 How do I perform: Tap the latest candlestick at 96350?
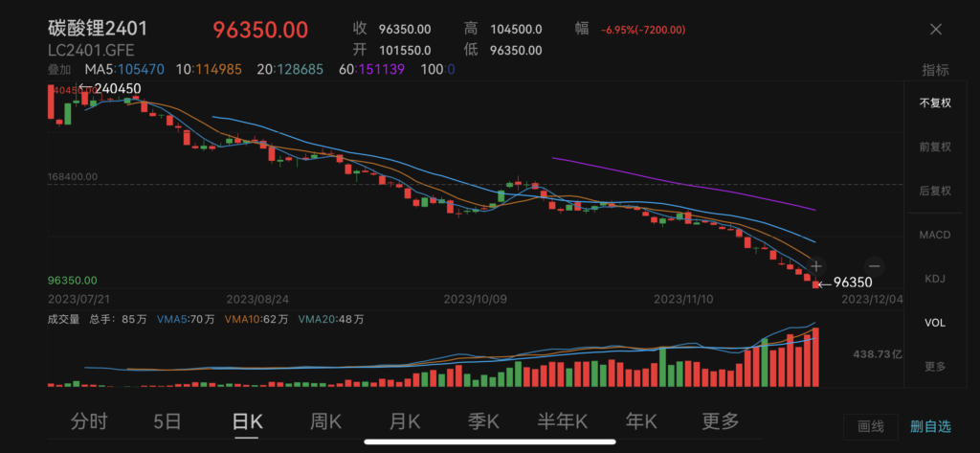pyautogui.click(x=815, y=284)
